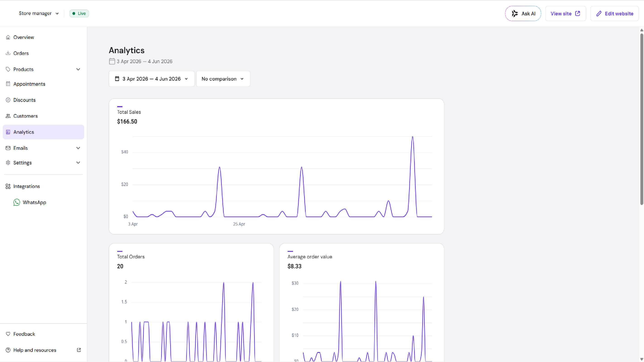Click the Integrations grid icon

pos(8,186)
